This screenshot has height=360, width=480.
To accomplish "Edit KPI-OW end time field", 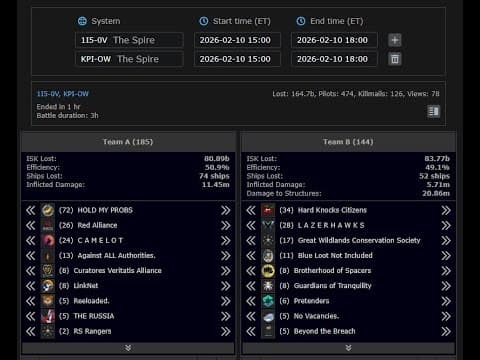I will (x=334, y=59).
